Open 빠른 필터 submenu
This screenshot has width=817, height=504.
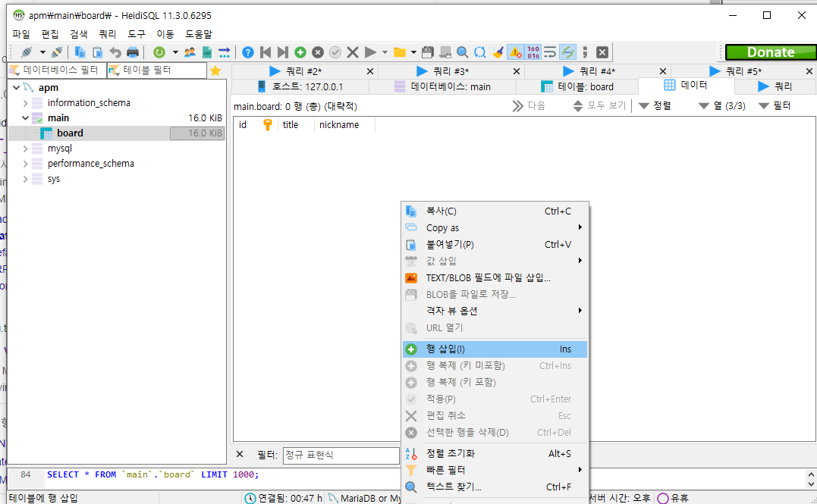(x=495, y=470)
